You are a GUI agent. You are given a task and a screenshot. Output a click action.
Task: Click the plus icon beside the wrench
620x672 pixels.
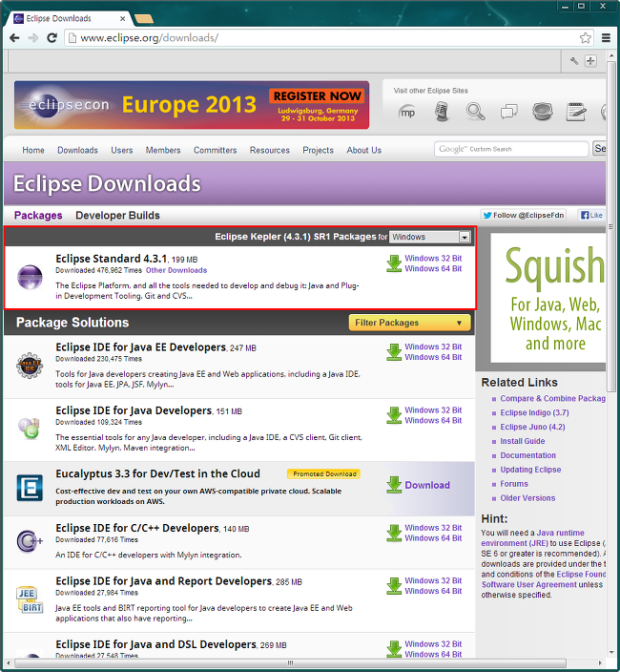(590, 61)
